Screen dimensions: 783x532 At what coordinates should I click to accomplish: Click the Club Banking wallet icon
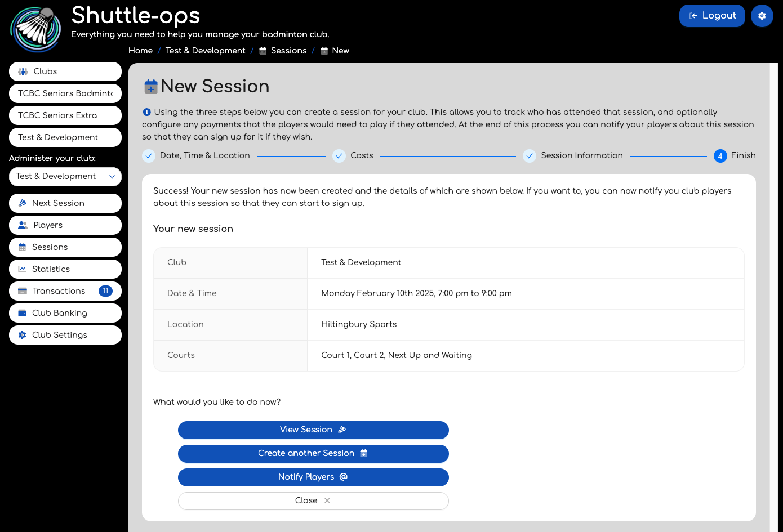coord(23,313)
